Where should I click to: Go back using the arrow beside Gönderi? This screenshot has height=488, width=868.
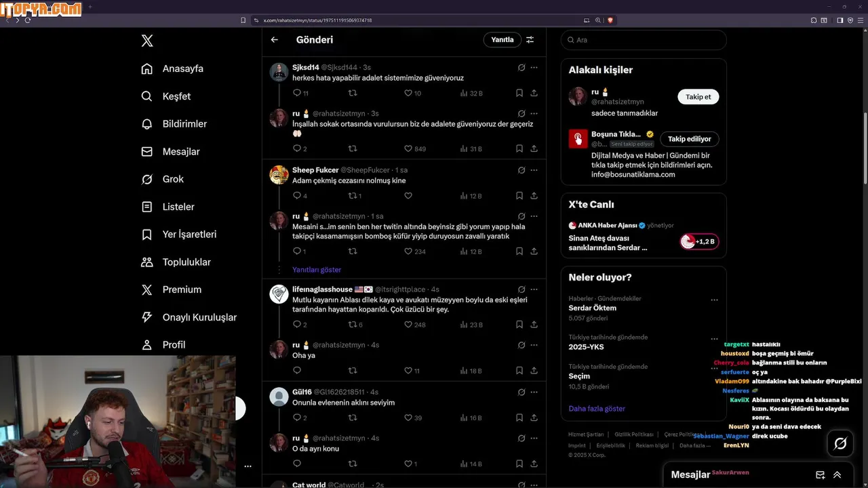[274, 40]
